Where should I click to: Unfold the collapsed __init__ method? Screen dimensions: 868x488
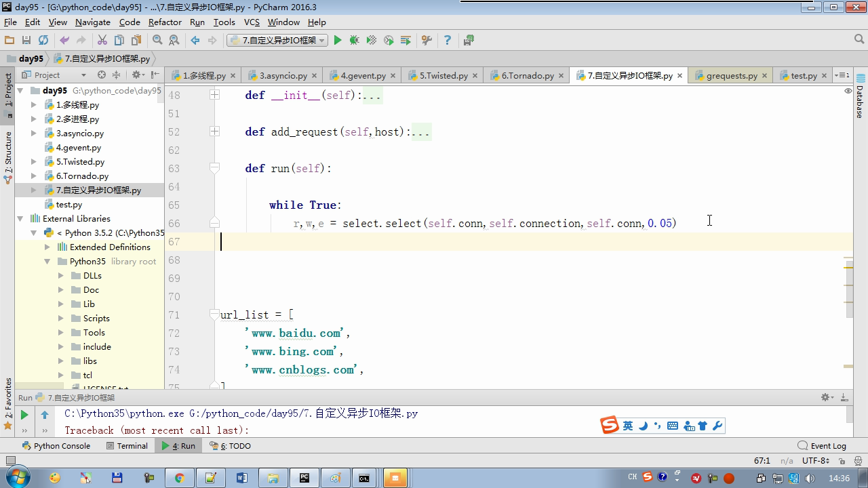coord(214,96)
